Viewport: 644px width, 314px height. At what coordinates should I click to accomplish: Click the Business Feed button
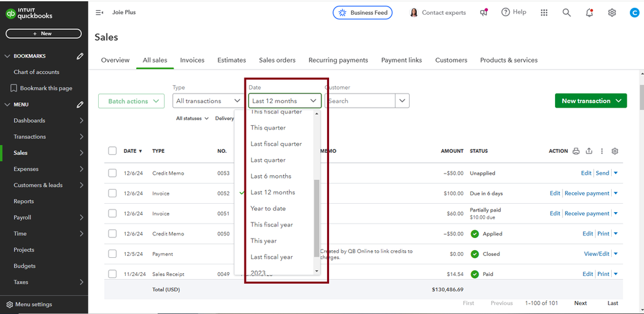(362, 12)
